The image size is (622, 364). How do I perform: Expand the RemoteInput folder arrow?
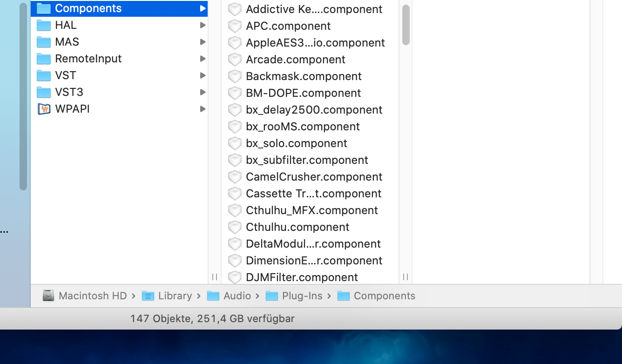(x=203, y=59)
